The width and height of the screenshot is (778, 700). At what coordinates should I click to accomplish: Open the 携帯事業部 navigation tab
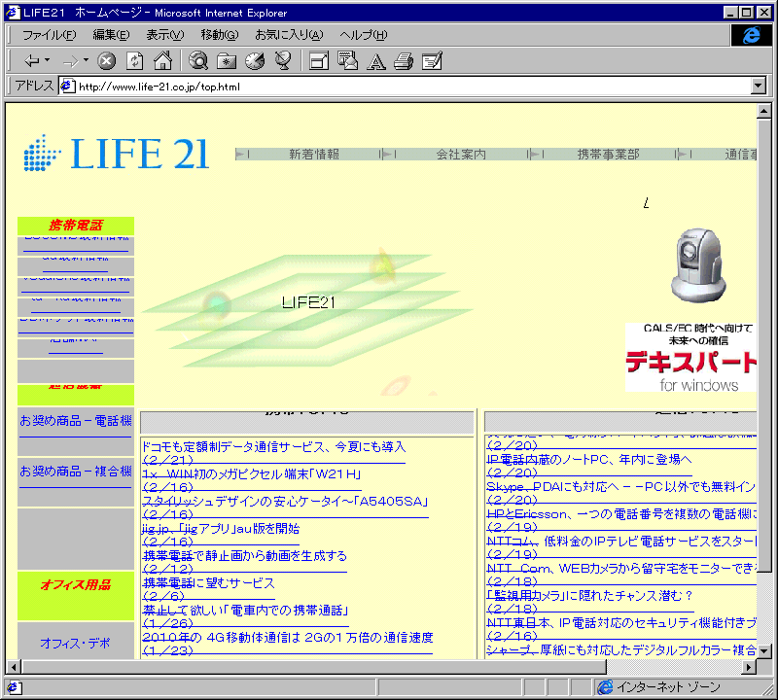pos(608,155)
